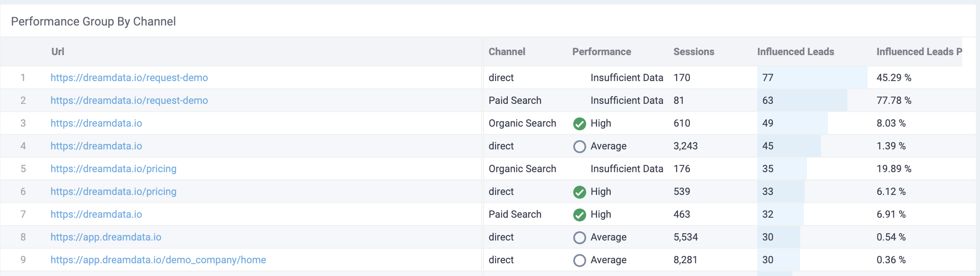Image resolution: width=980 pixels, height=276 pixels.
Task: Click the 8.03 % percentage cell
Action: [x=891, y=123]
